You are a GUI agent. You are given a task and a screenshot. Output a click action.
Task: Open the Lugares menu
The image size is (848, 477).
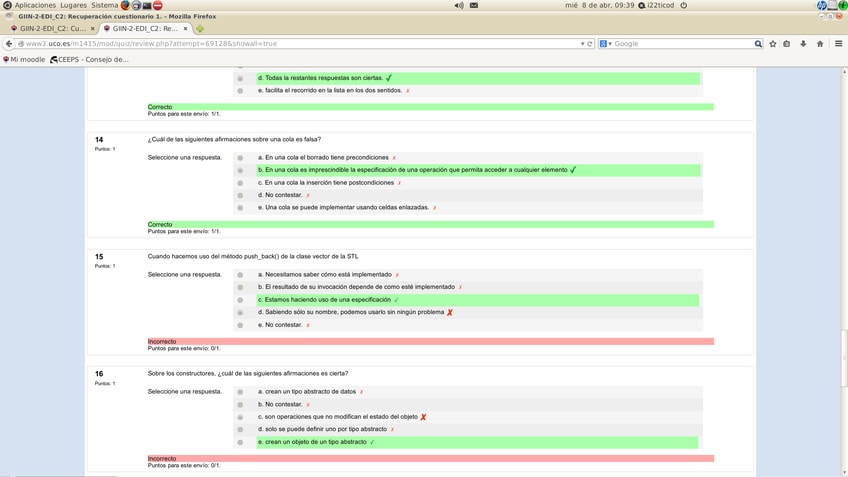pyautogui.click(x=73, y=6)
